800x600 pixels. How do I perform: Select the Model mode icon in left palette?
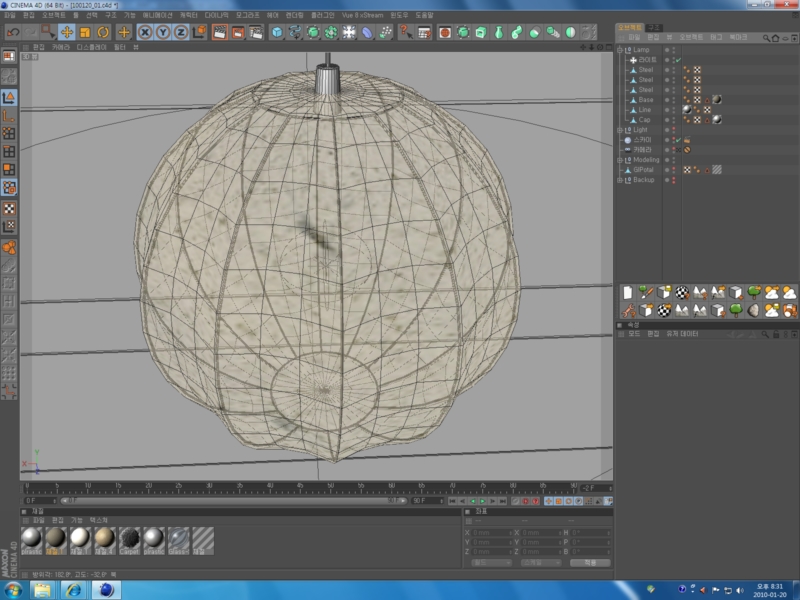[x=9, y=97]
